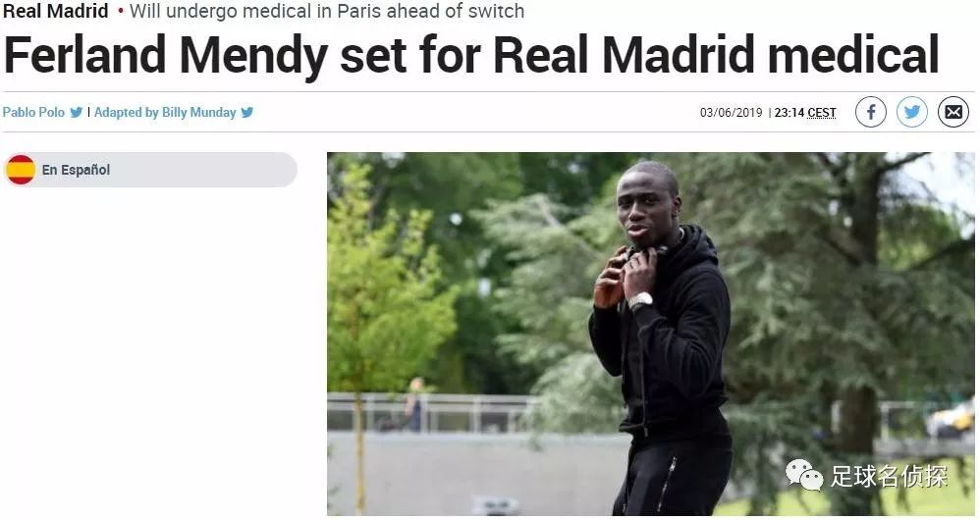The image size is (980, 520).
Task: Open Billy Munday author link
Action: tap(198, 113)
